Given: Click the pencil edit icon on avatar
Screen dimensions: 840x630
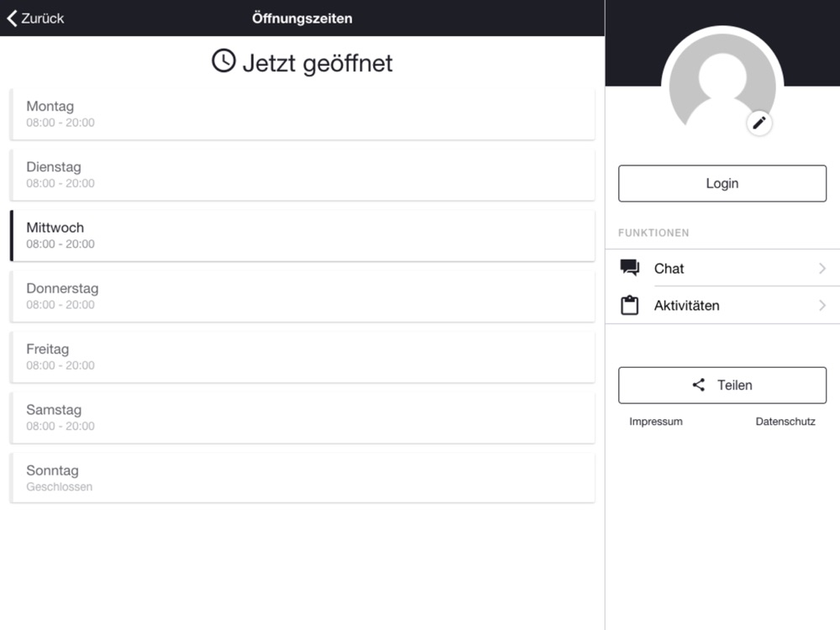Looking at the screenshot, I should point(759,123).
